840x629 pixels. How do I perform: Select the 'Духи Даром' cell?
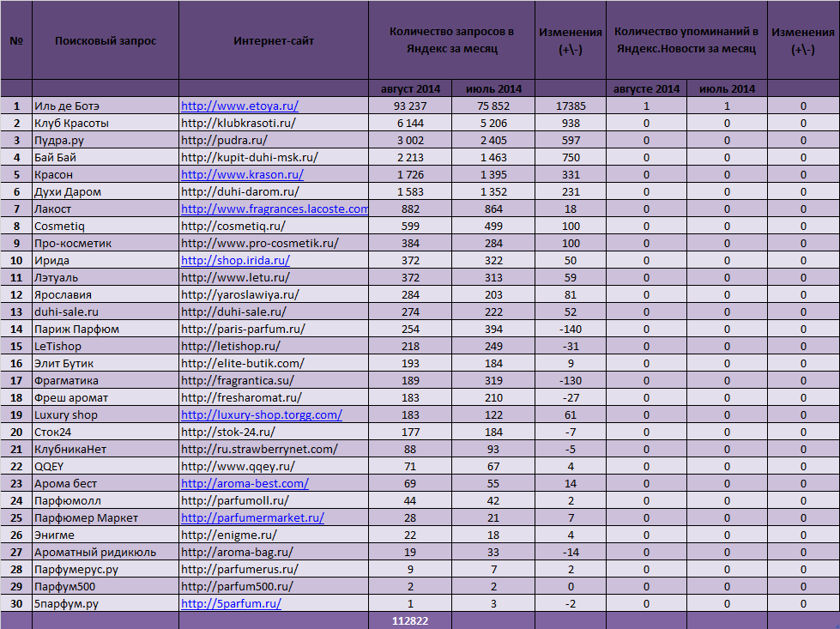[x=106, y=192]
